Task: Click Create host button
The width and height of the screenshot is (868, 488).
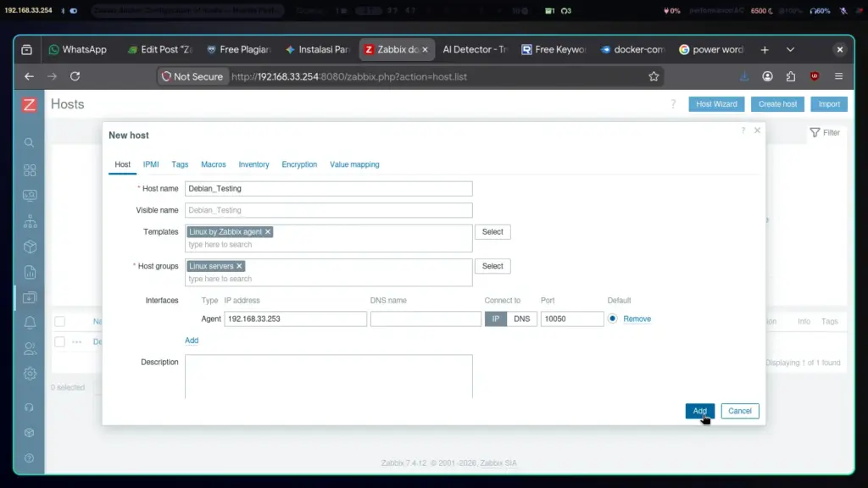Action: pos(777,104)
